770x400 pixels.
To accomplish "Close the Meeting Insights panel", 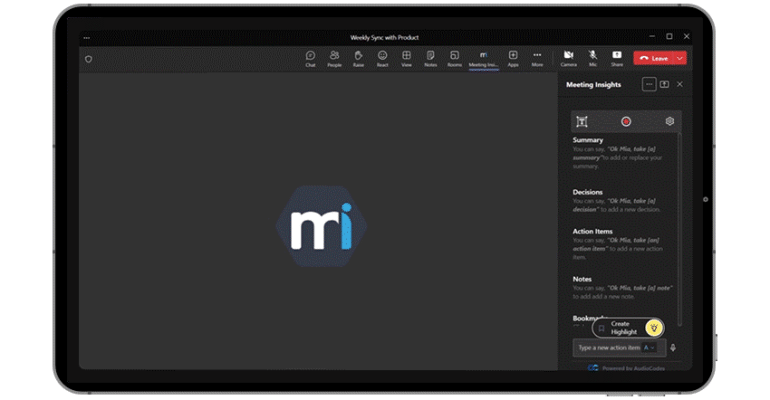I will point(680,84).
